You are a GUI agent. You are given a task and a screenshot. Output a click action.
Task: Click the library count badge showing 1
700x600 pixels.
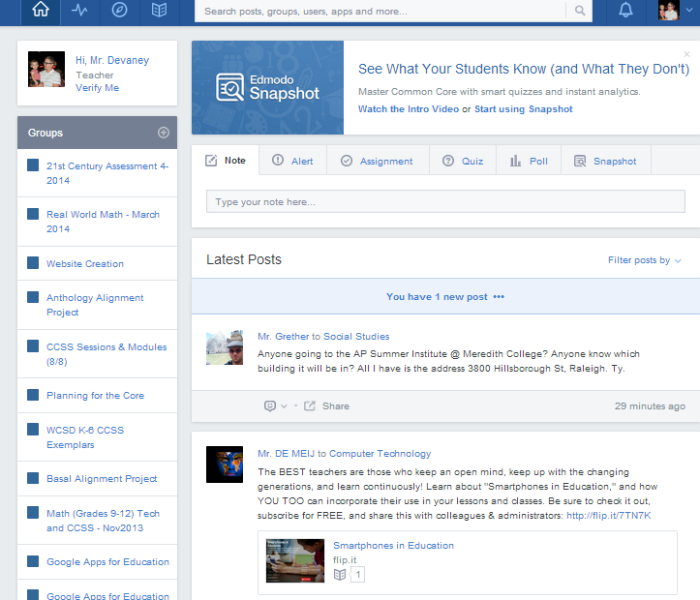click(x=357, y=575)
